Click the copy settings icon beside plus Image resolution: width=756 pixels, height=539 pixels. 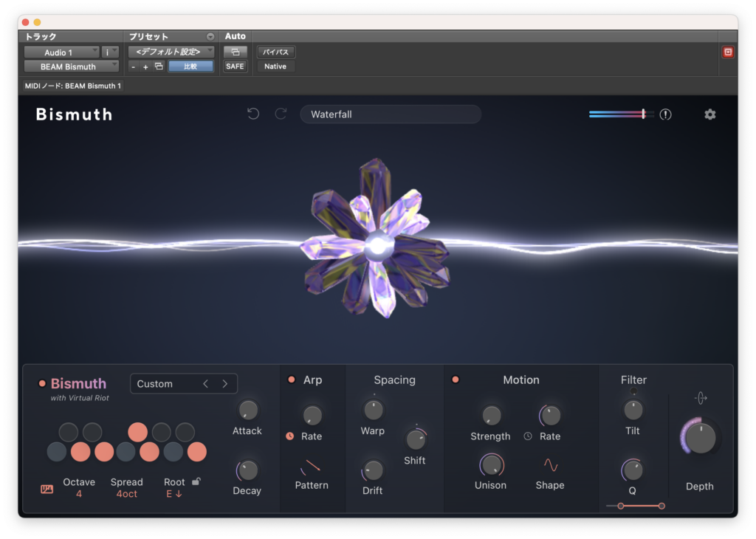tap(159, 66)
